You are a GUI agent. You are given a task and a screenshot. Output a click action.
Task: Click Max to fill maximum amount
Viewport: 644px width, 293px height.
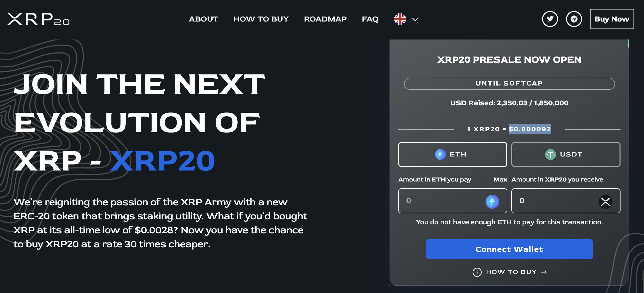500,179
